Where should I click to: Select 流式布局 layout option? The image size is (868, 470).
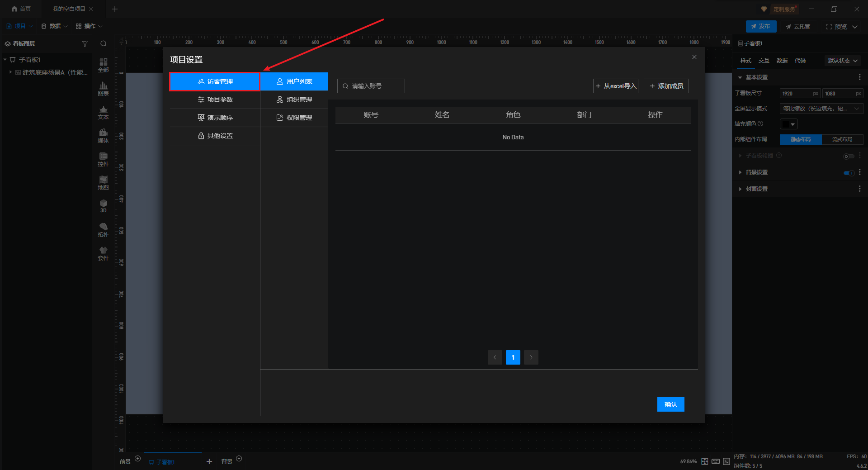point(842,139)
